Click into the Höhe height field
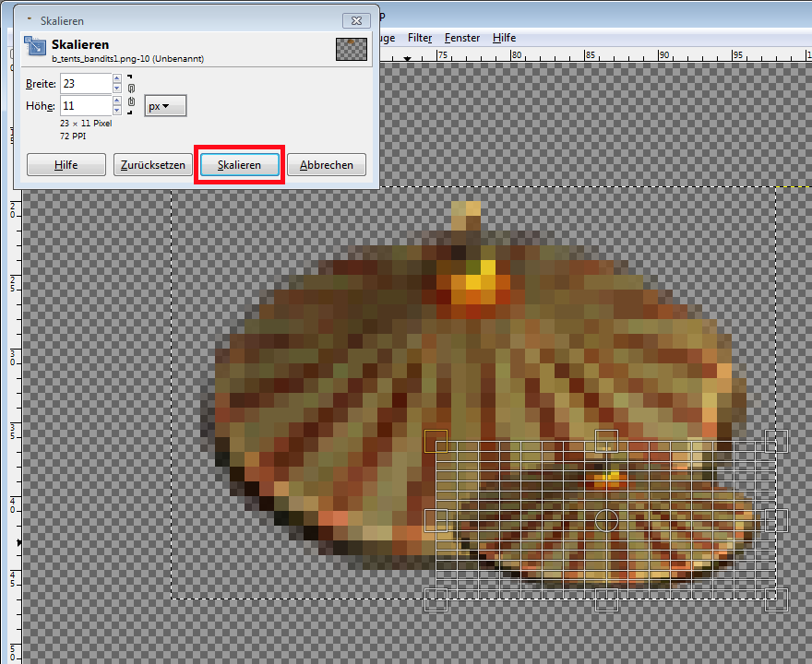This screenshot has height=664, width=812. click(x=86, y=106)
